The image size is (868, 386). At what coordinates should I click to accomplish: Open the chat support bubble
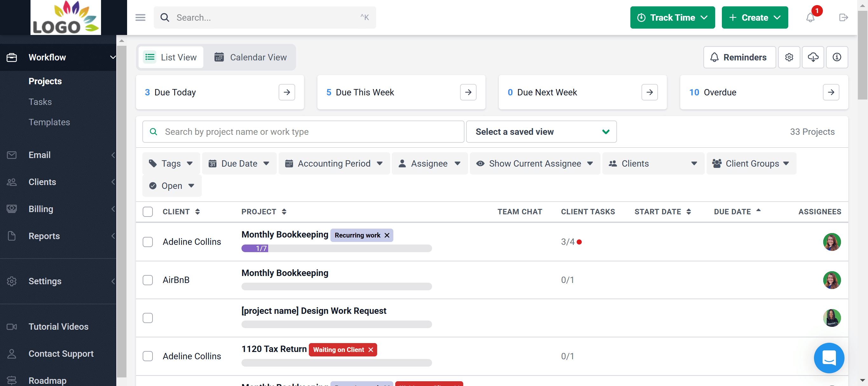coord(829,358)
